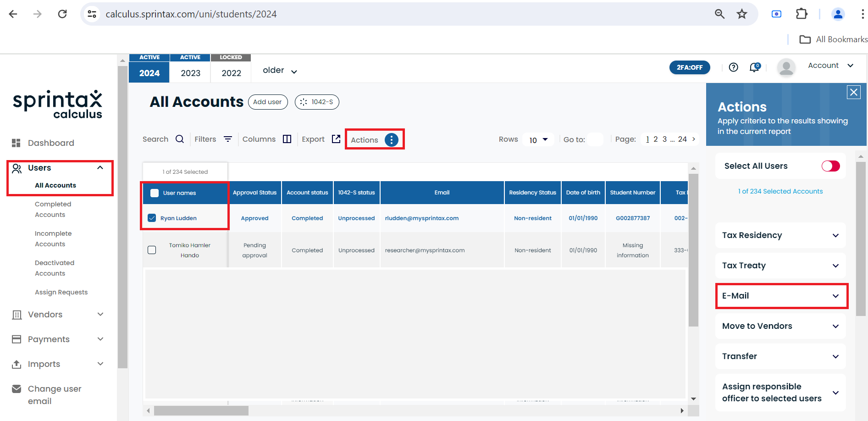The image size is (868, 421).
Task: Click the next page arrow
Action: pos(694,139)
